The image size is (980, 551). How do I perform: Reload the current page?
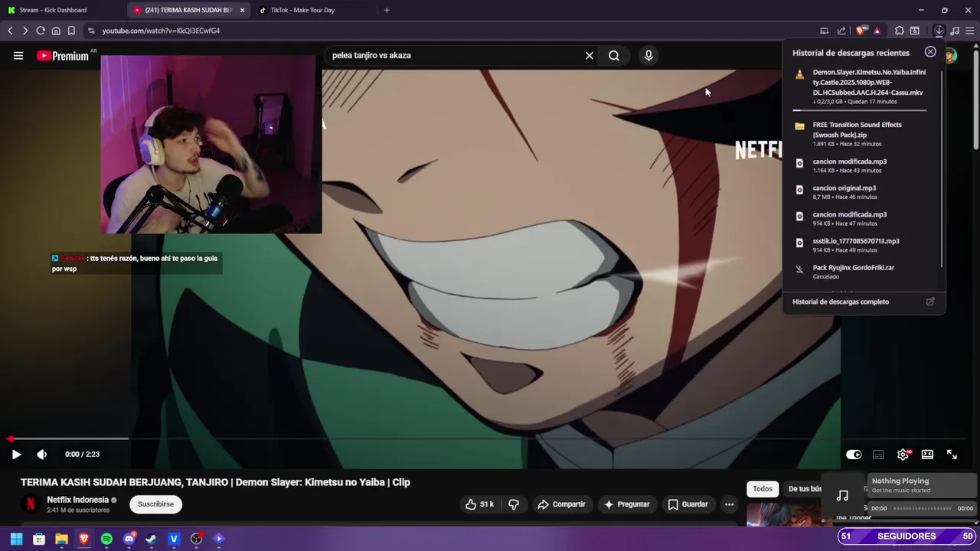[x=41, y=31]
